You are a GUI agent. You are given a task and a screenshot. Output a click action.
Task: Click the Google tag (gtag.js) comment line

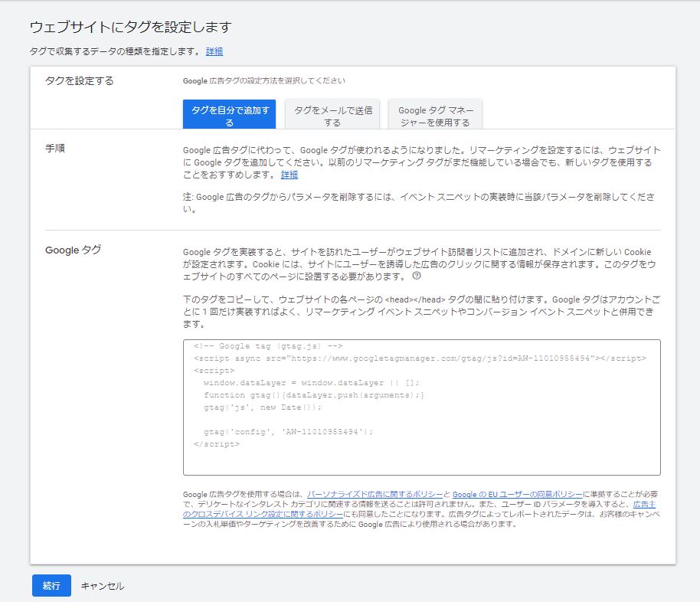click(268, 346)
